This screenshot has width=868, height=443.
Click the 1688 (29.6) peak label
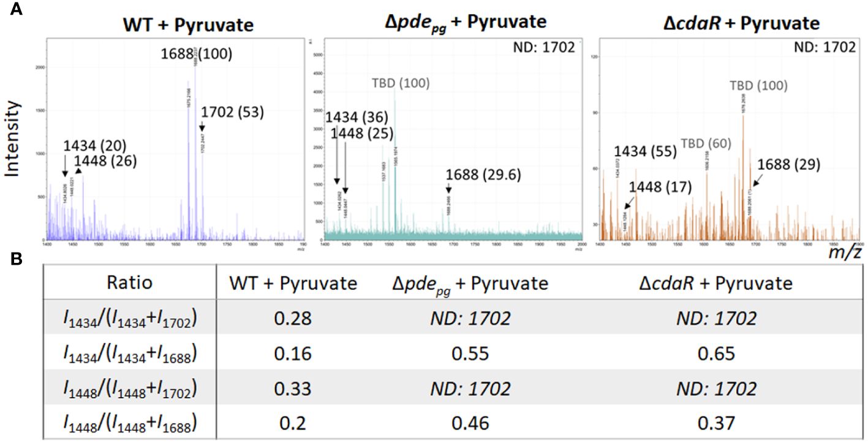point(483,175)
